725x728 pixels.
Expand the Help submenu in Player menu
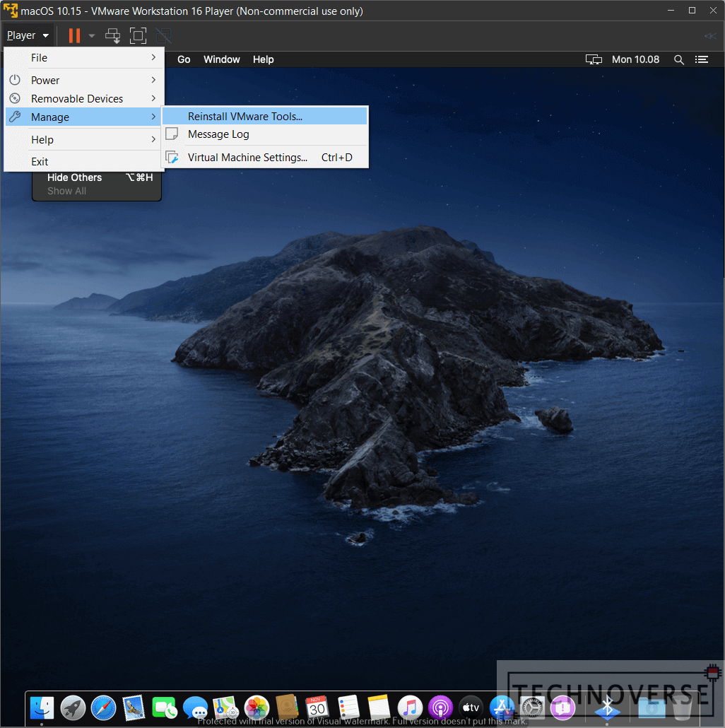[84, 140]
